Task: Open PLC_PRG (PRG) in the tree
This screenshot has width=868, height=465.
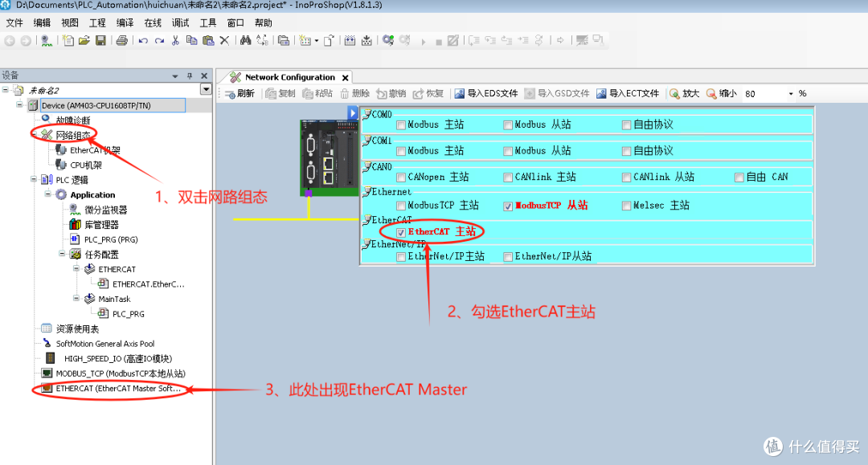Action: coord(111,239)
